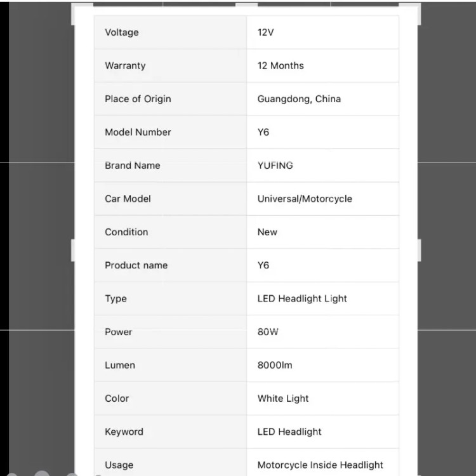Click the Model Number label
Viewport: 476px width, 476px height.
(x=138, y=132)
